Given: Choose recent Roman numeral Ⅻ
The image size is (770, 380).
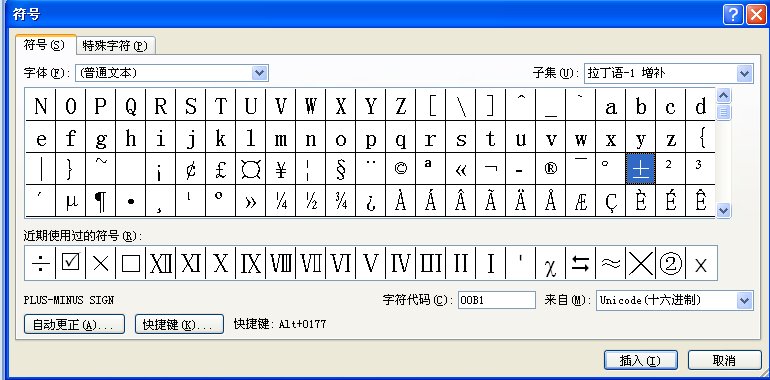Looking at the screenshot, I should 161,263.
